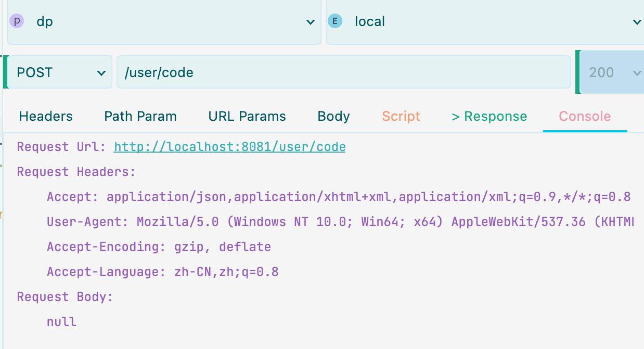Click the Accept-Language zh-CN line
The image size is (644, 349).
point(162,272)
